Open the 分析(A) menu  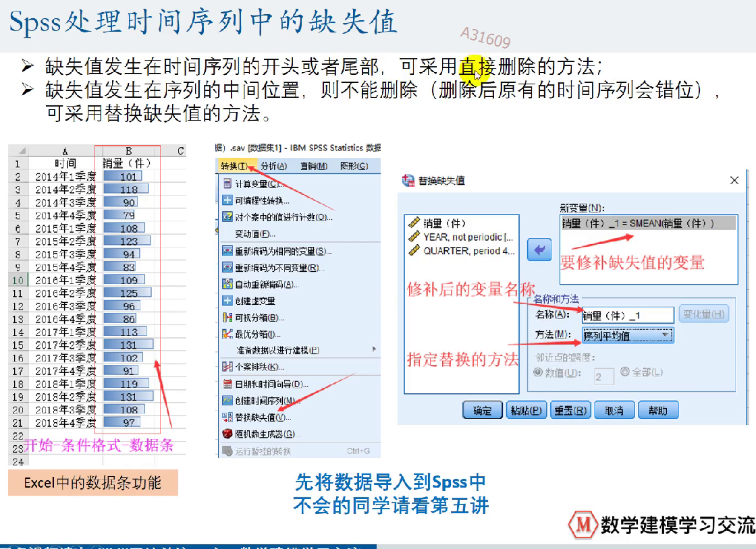click(273, 166)
